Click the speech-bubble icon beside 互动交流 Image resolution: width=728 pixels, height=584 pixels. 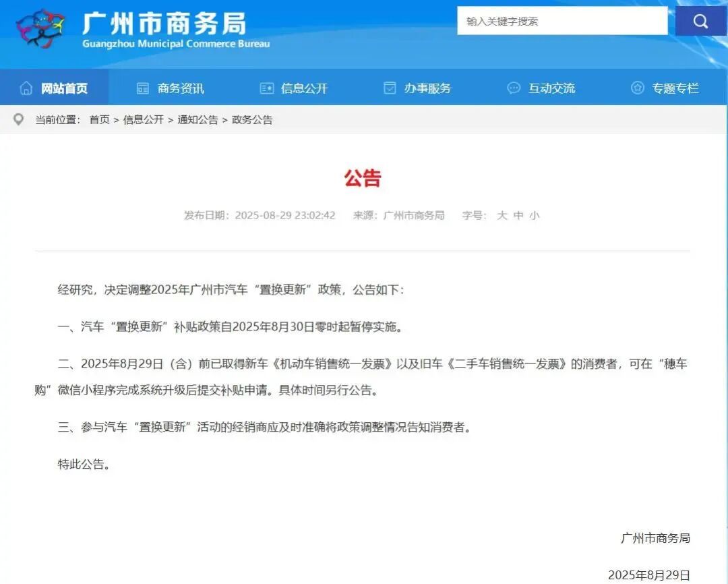point(514,88)
